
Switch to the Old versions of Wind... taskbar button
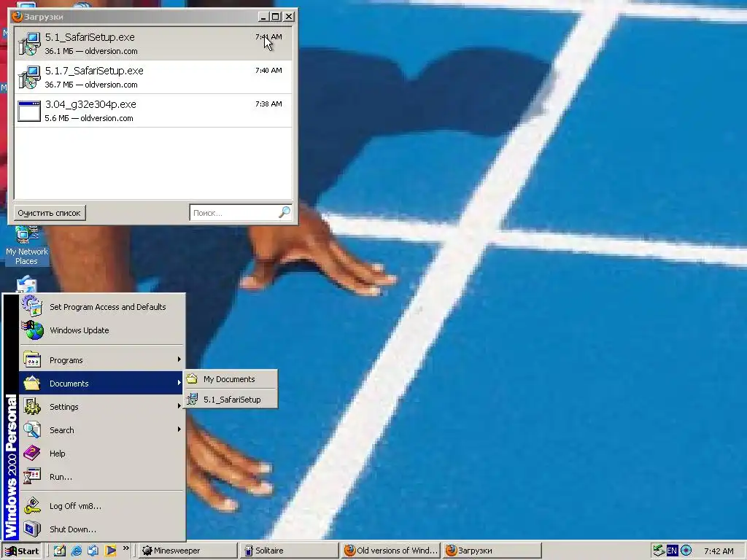[391, 551]
